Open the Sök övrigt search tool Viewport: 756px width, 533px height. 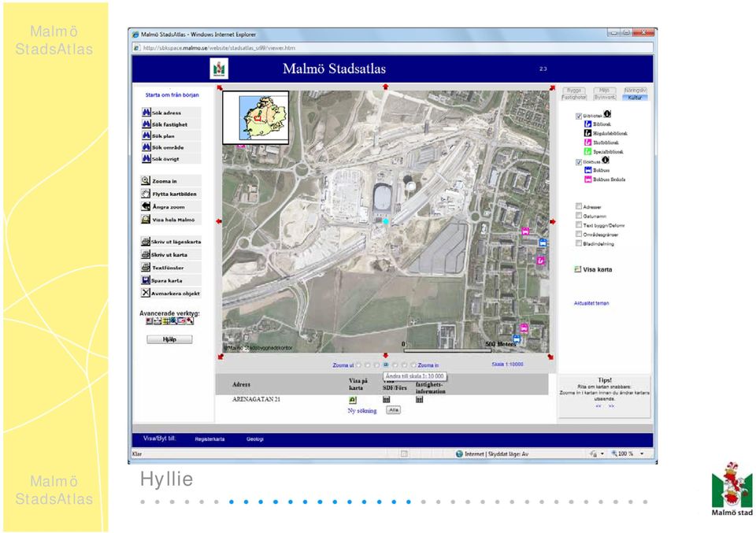pyautogui.click(x=171, y=158)
